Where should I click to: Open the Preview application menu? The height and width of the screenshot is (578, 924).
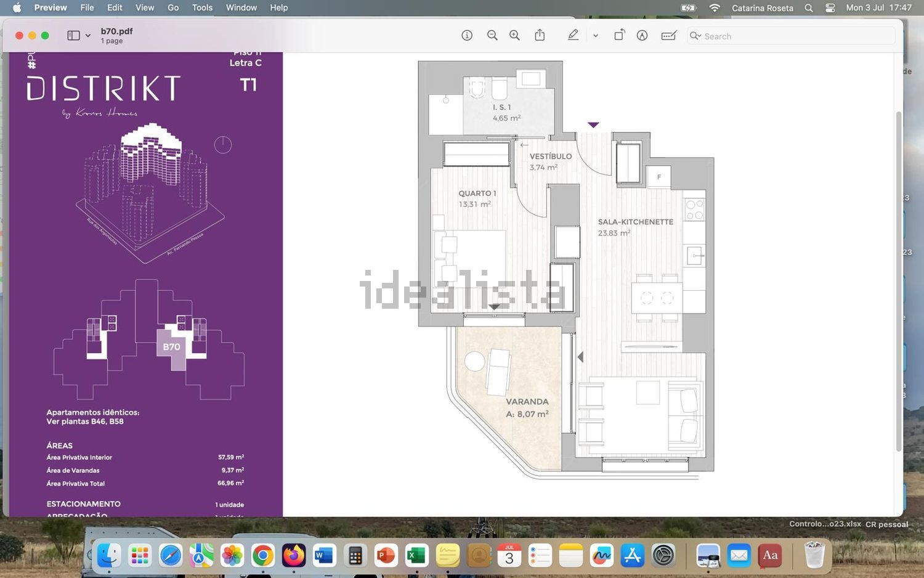(51, 7)
